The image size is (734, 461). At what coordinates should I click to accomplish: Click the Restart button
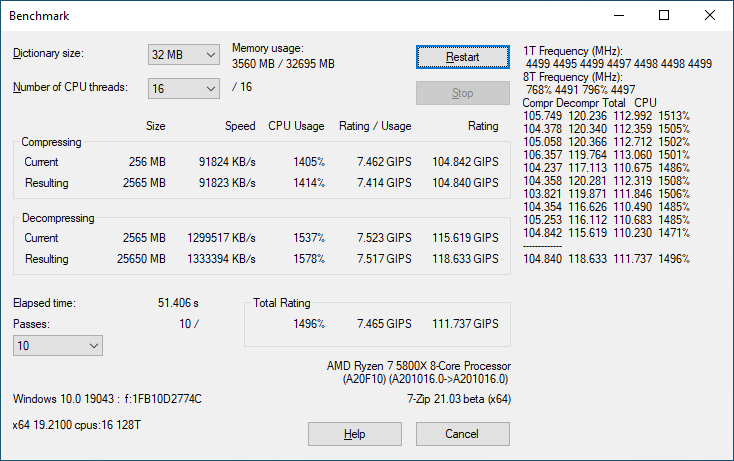point(462,57)
